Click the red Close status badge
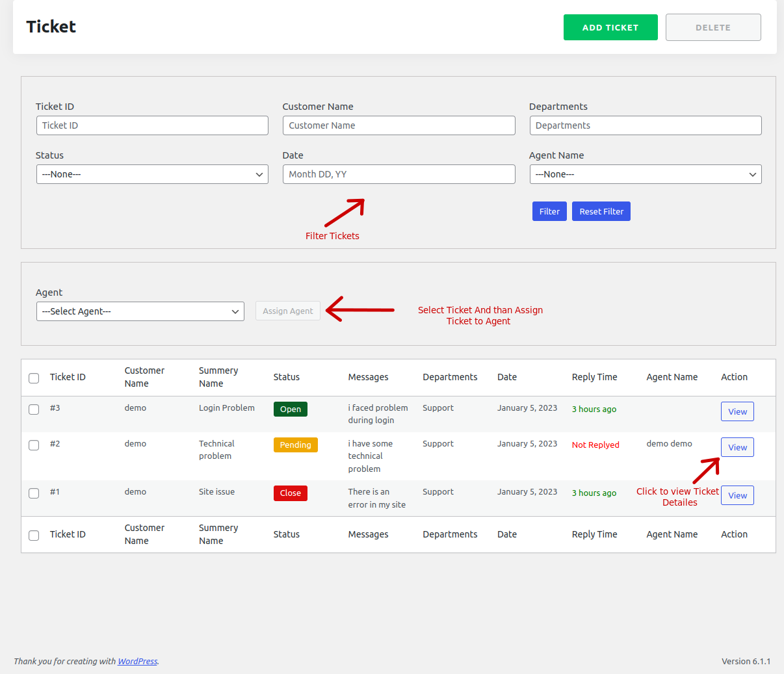 pos(290,493)
